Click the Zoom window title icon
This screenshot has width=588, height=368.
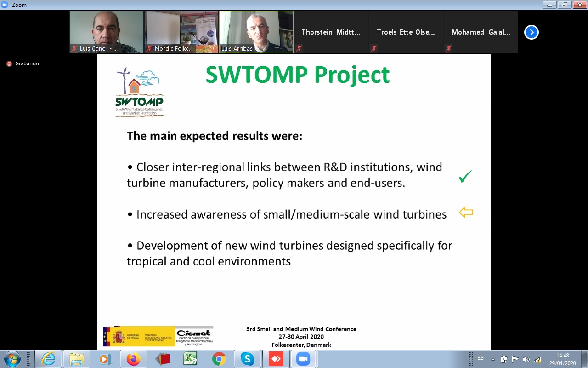[5, 5]
